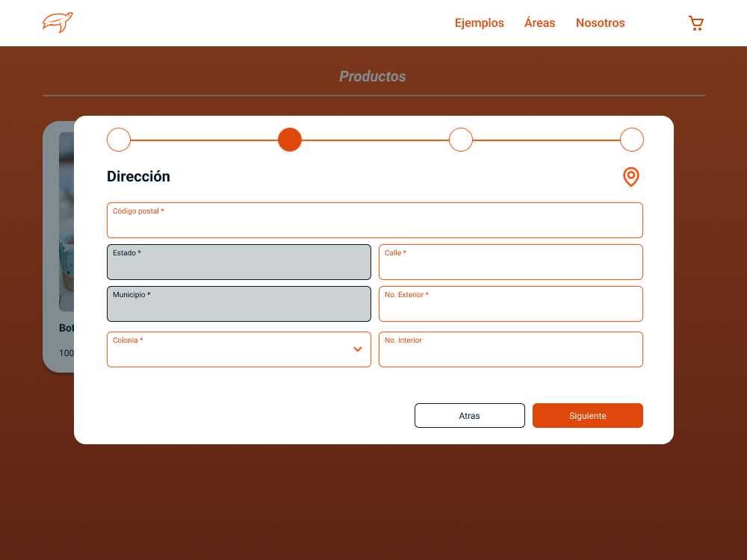Click the Atras button
The width and height of the screenshot is (747, 560).
(470, 416)
